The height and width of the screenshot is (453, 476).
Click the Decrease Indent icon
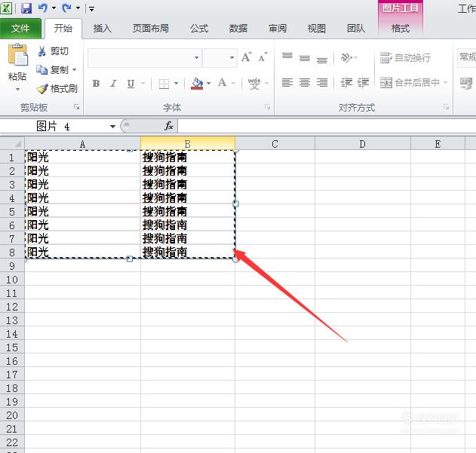click(346, 82)
